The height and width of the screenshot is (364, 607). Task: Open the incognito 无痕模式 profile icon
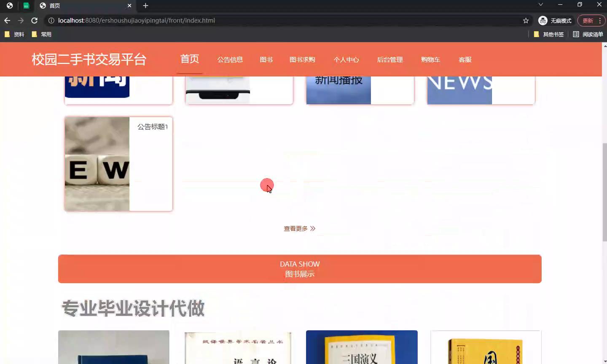[543, 20]
